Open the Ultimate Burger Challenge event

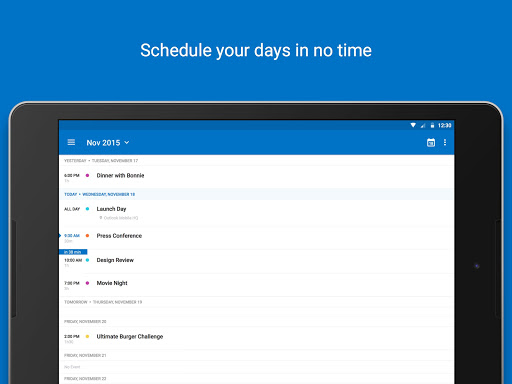click(256, 338)
